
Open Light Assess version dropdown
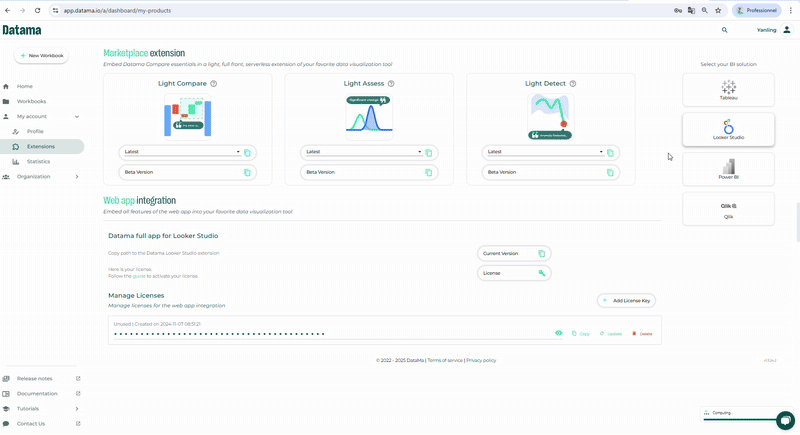364,152
